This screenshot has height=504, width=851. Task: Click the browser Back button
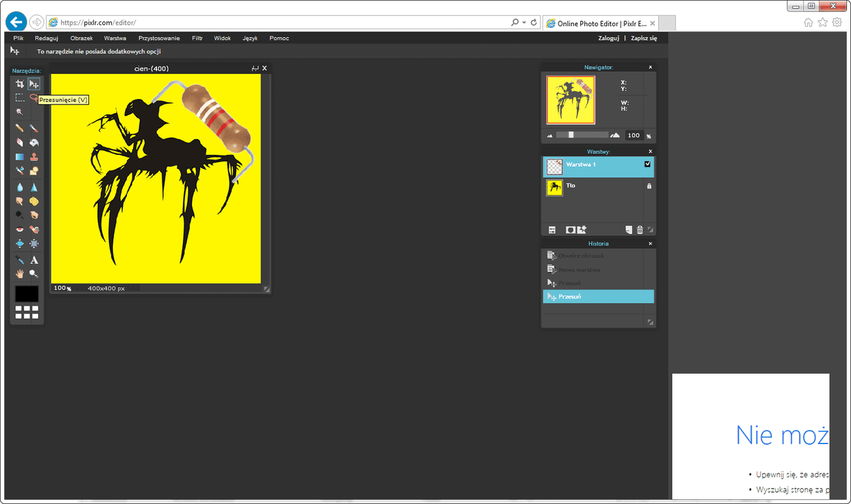[x=16, y=22]
